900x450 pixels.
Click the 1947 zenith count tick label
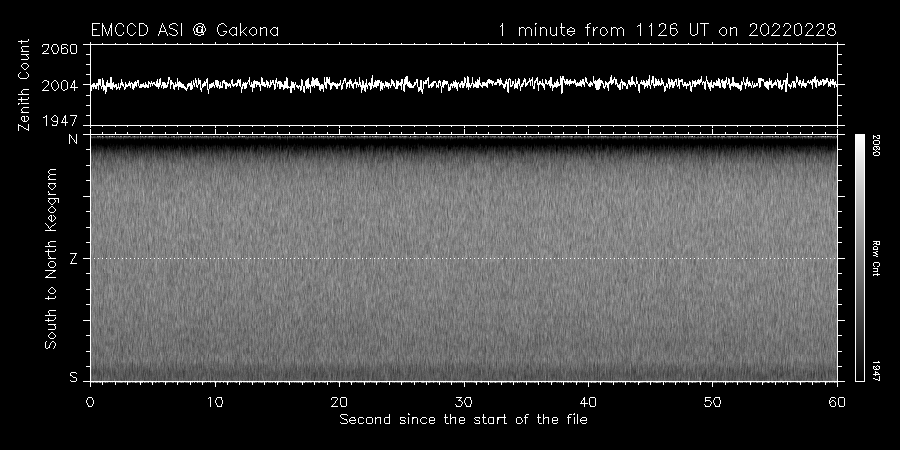point(60,121)
